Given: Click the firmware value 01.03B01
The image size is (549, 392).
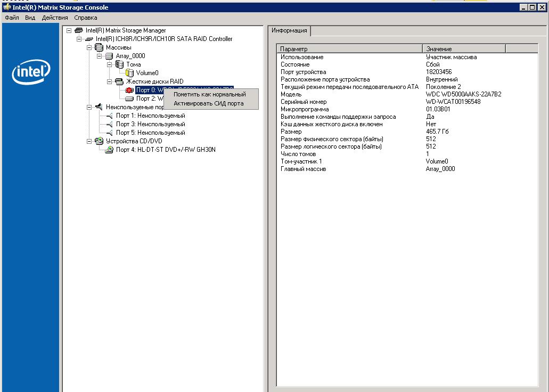Looking at the screenshot, I should (x=438, y=109).
